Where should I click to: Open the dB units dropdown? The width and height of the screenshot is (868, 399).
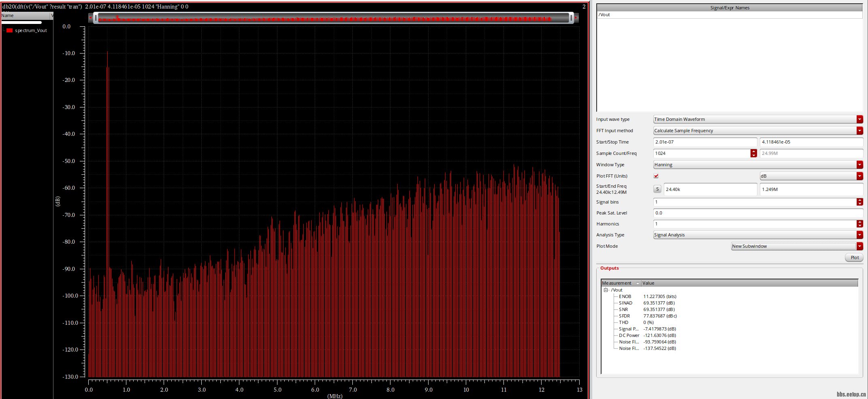coord(859,176)
